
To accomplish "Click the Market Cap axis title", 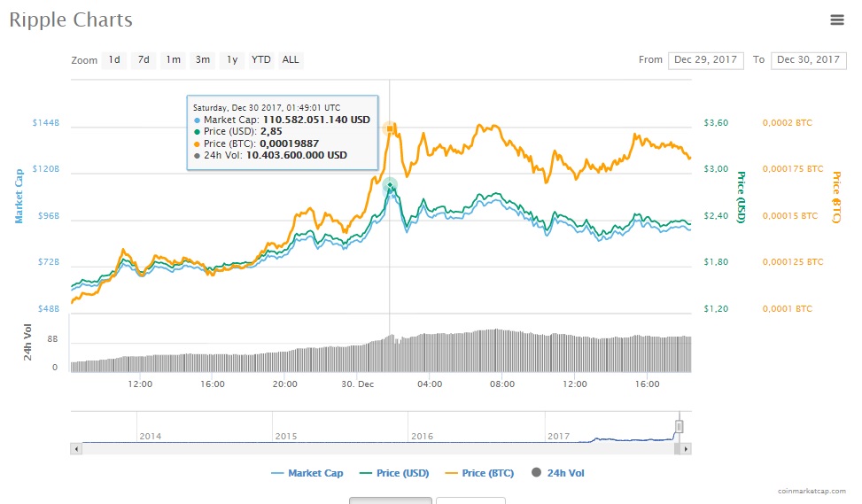I will tap(19, 197).
